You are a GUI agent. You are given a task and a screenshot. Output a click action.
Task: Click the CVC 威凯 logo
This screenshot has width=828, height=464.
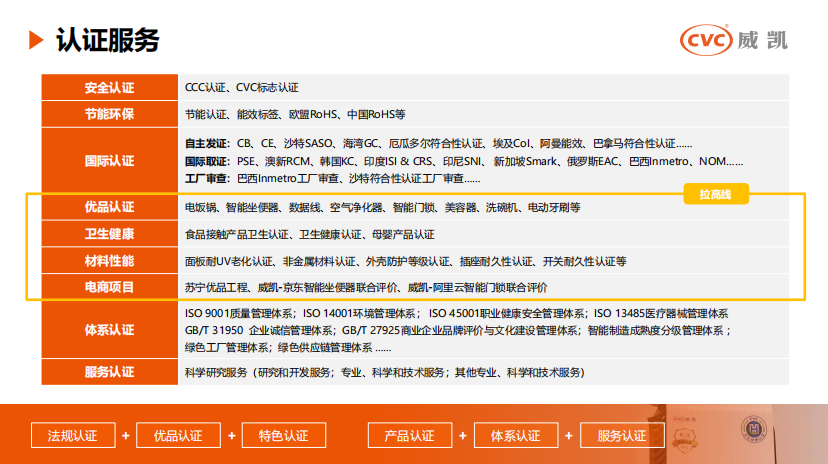point(733,40)
